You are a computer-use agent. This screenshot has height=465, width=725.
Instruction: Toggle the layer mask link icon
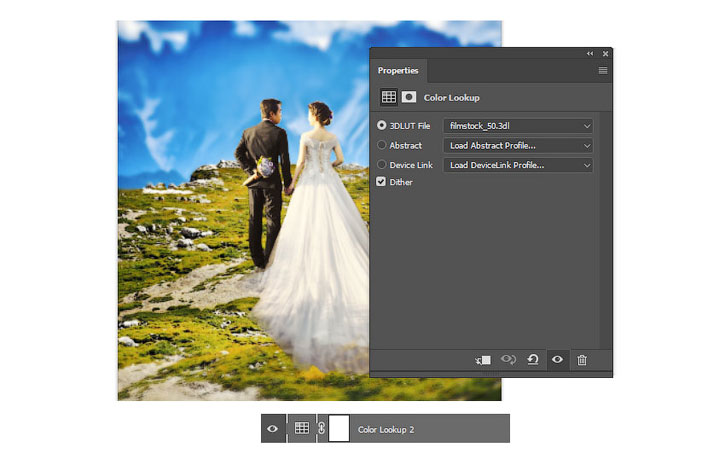tap(322, 428)
